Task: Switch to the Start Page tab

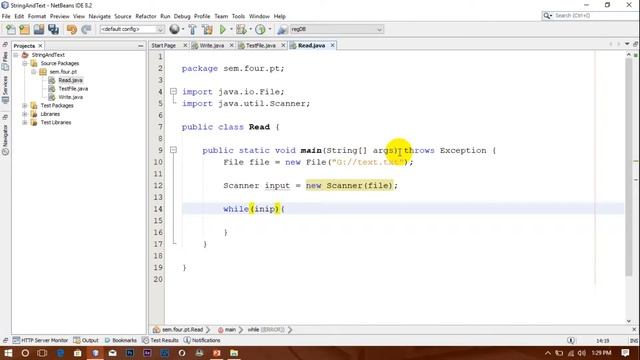Action: [164, 45]
